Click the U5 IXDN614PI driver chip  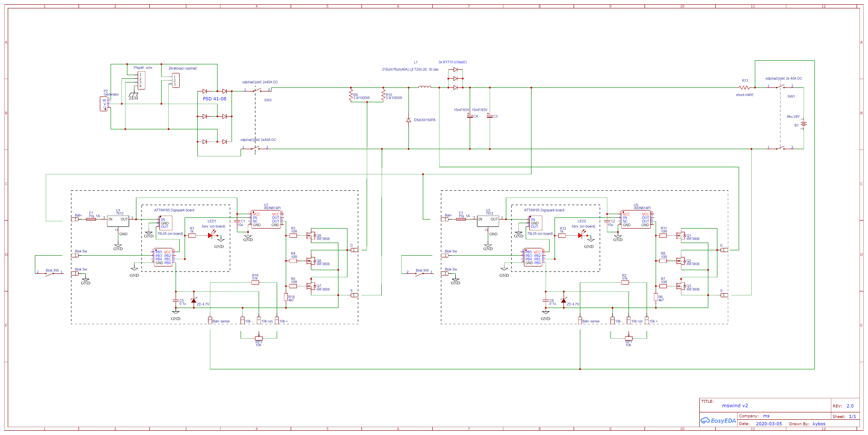coord(636,219)
